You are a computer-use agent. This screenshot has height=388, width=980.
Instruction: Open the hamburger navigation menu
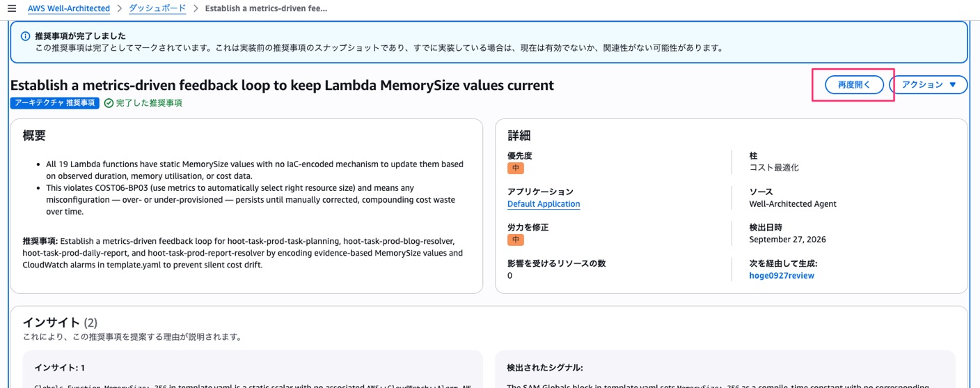pyautogui.click(x=12, y=8)
